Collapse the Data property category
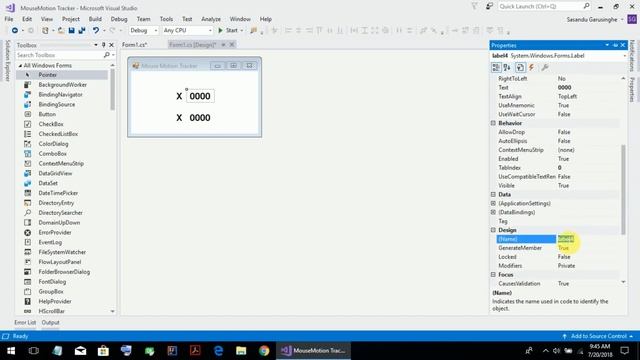The image size is (640, 360). pos(493,194)
